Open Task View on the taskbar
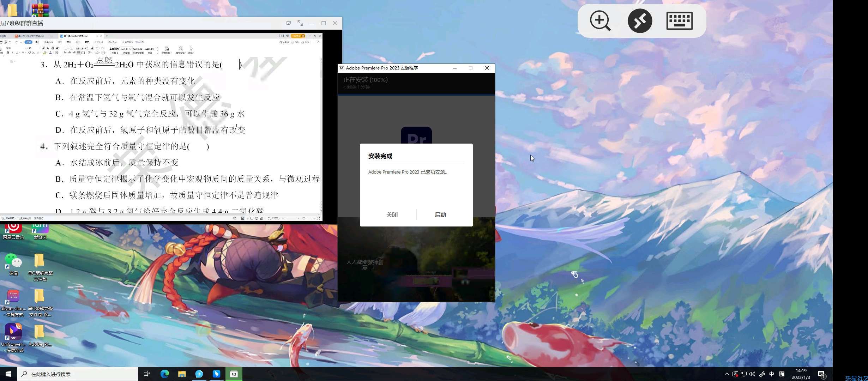 (147, 374)
